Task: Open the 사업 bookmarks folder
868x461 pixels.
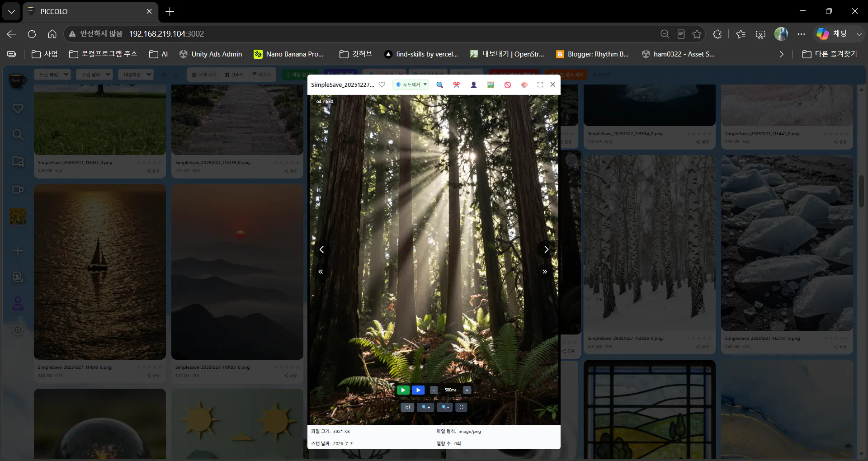Action: pyautogui.click(x=44, y=54)
